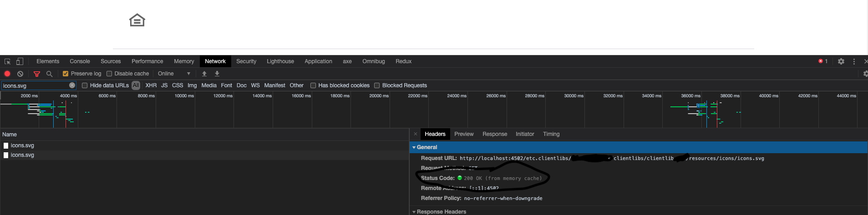868x215 pixels.
Task: Toggle the red filter funnel icon
Action: [x=37, y=74]
